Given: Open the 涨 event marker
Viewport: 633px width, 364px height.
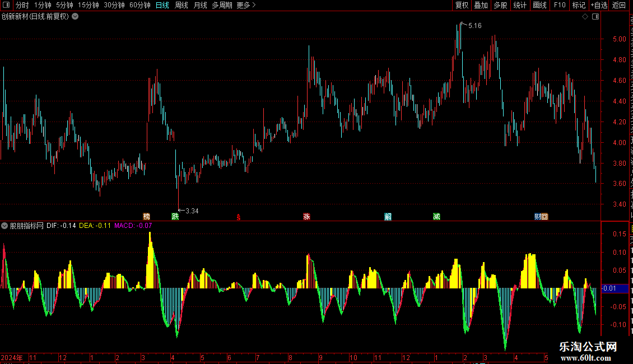Looking at the screenshot, I should coord(307,217).
